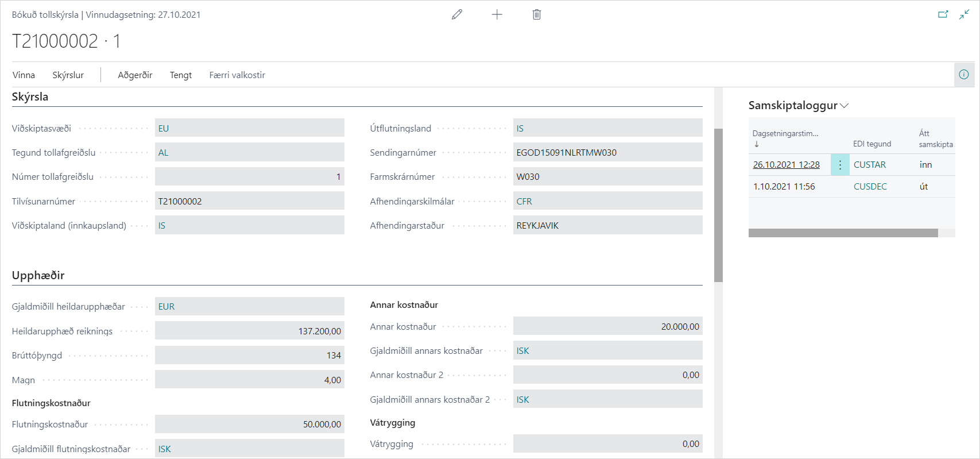This screenshot has width=980, height=459.
Task: Open the 26.10.2021 12:28 log entry link
Action: (x=786, y=165)
